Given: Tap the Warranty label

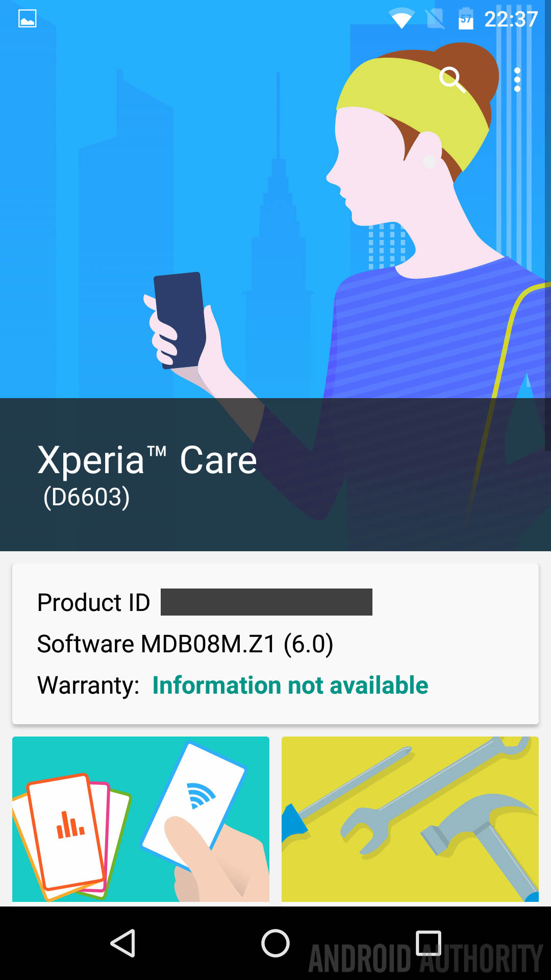Looking at the screenshot, I should (x=88, y=685).
